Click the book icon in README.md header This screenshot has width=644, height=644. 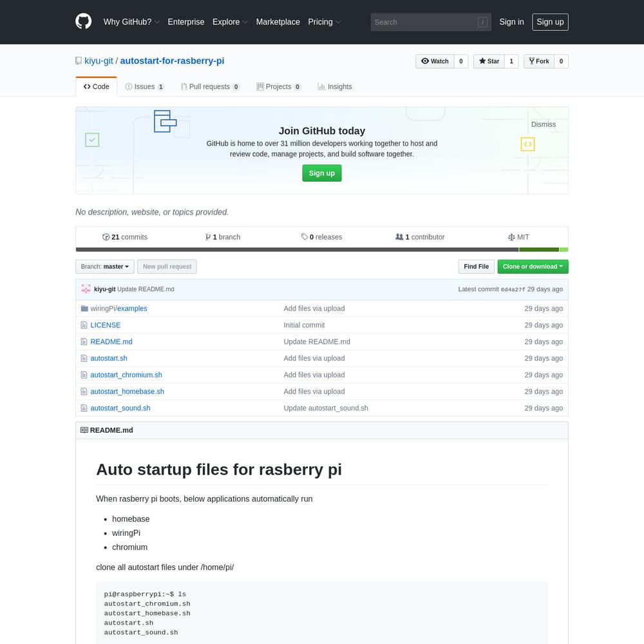point(84,430)
